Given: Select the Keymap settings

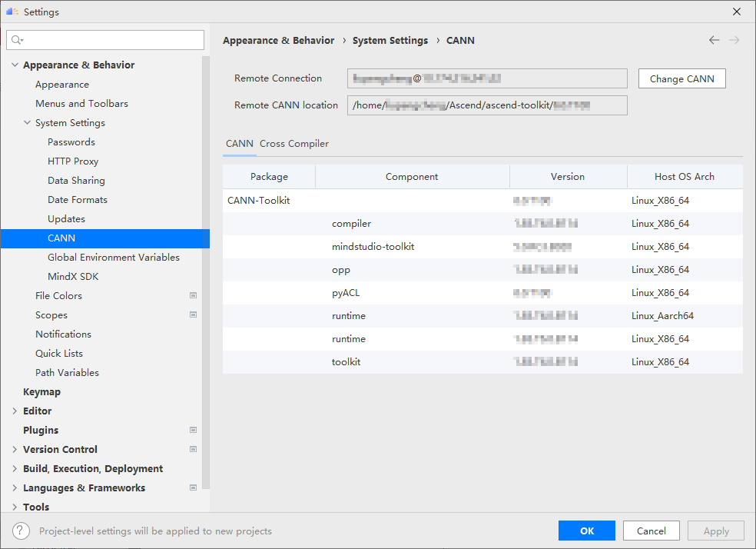Looking at the screenshot, I should 41,391.
